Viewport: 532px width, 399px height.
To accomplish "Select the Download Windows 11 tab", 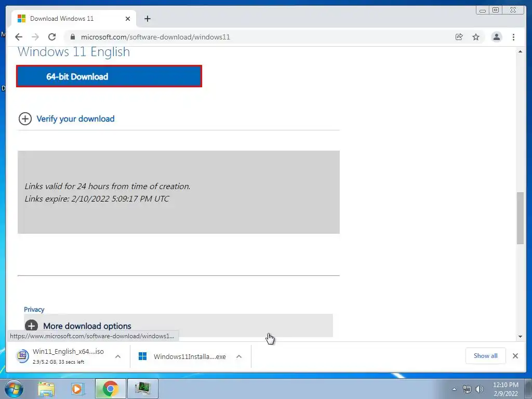I will point(74,19).
